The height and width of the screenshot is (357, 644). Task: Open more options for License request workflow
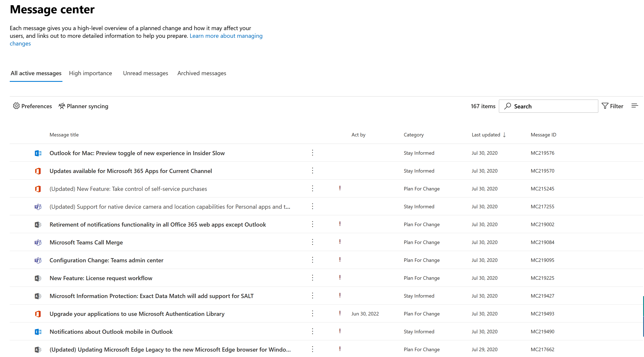tap(313, 278)
